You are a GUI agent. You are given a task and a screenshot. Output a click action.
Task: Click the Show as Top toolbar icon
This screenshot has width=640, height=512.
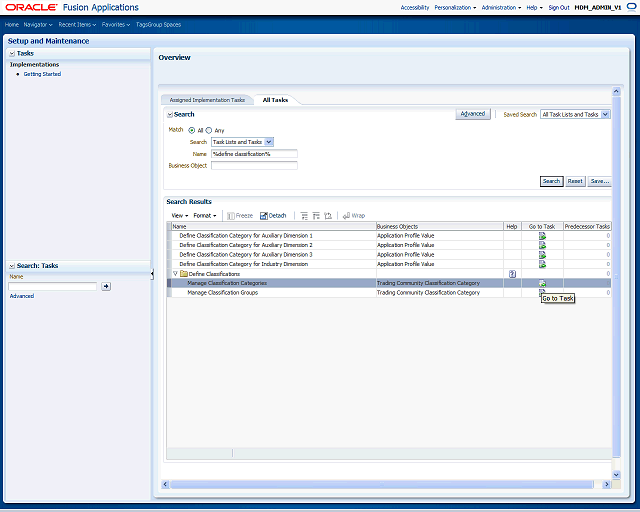(328, 216)
